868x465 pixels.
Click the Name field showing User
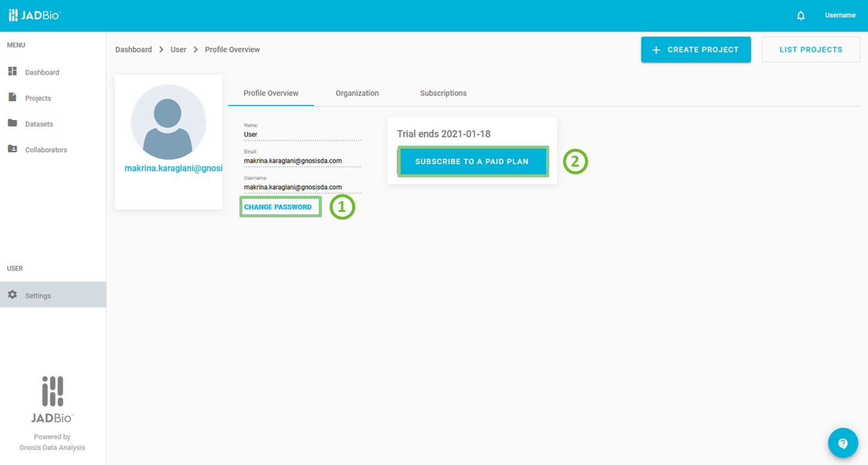303,134
